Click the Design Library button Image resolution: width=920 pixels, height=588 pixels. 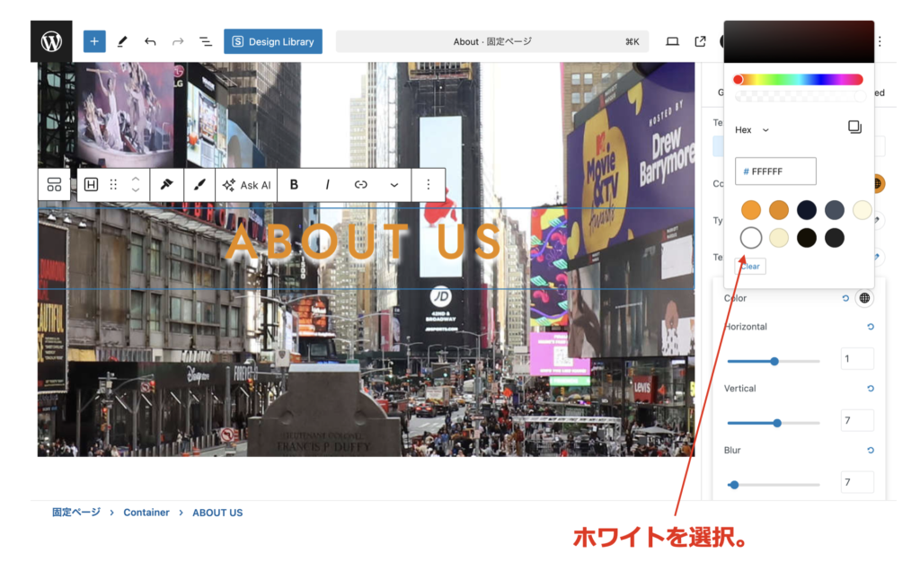272,41
